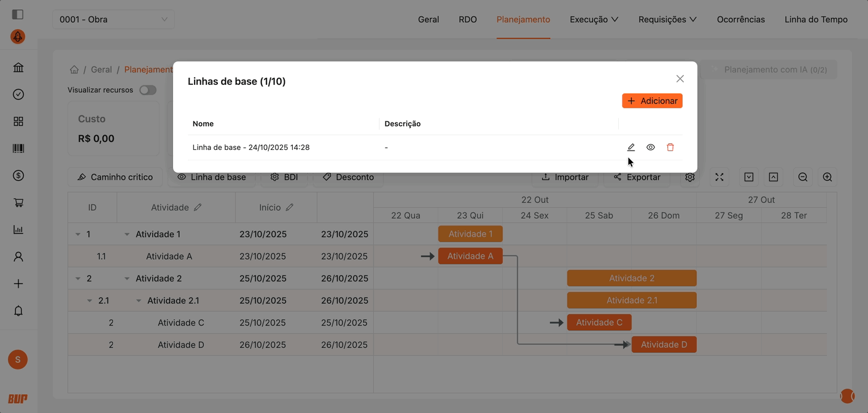Show baseline using the eye icon in row
868x413 pixels.
coord(650,147)
